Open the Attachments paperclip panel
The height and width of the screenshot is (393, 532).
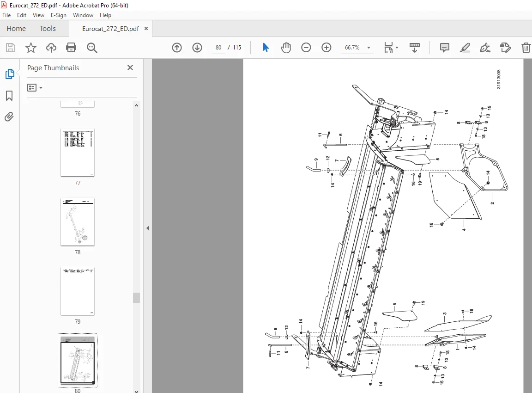pos(9,117)
